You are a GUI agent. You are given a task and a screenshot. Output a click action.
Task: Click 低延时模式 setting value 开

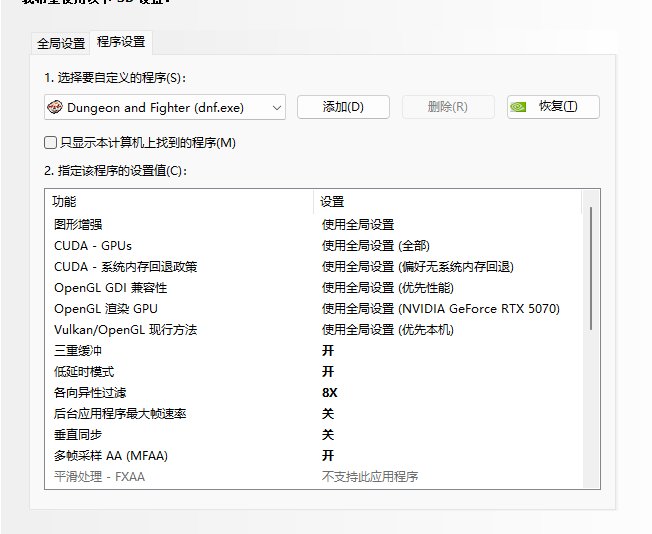[328, 371]
